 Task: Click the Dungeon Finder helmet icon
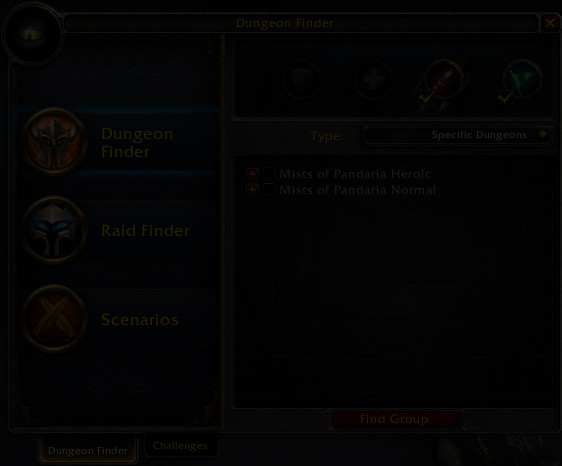coord(55,141)
